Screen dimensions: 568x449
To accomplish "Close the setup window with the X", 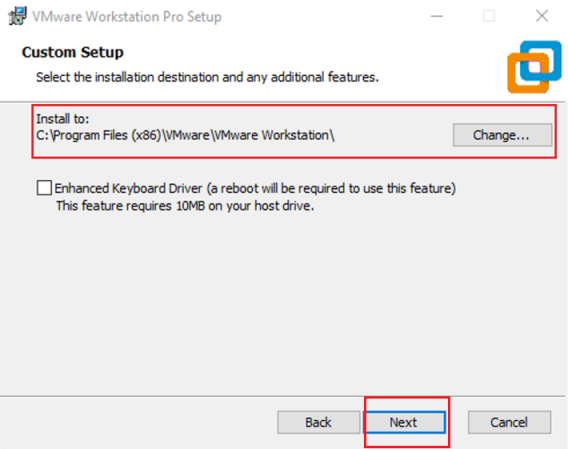I will (x=542, y=16).
